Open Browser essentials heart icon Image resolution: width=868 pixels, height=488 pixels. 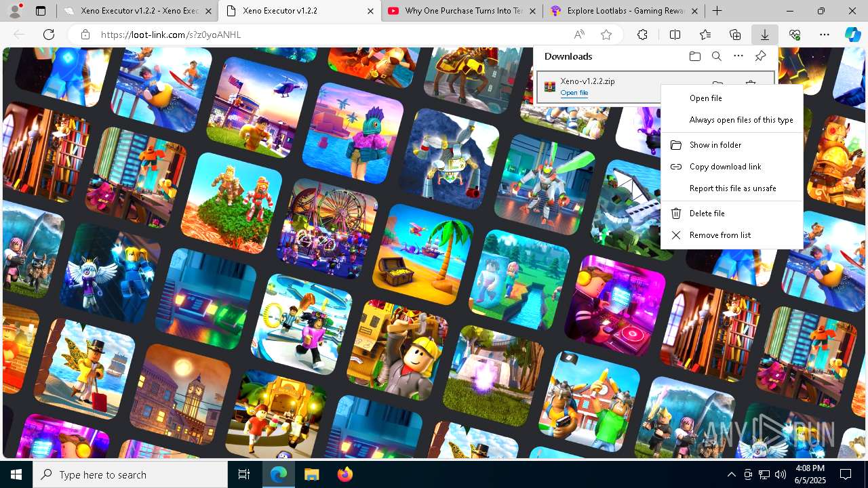795,35
